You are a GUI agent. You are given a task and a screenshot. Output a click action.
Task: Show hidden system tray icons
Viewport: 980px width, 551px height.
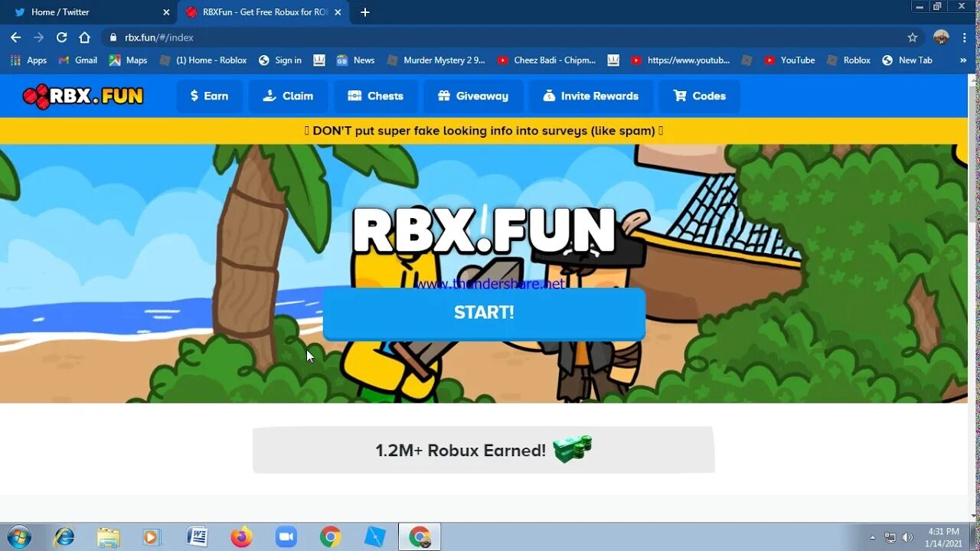[873, 537]
